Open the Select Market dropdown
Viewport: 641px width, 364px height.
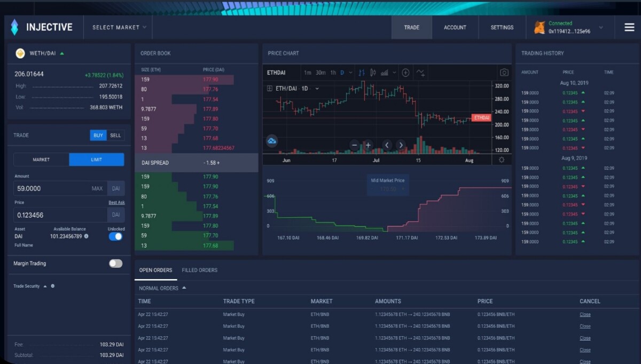point(119,27)
